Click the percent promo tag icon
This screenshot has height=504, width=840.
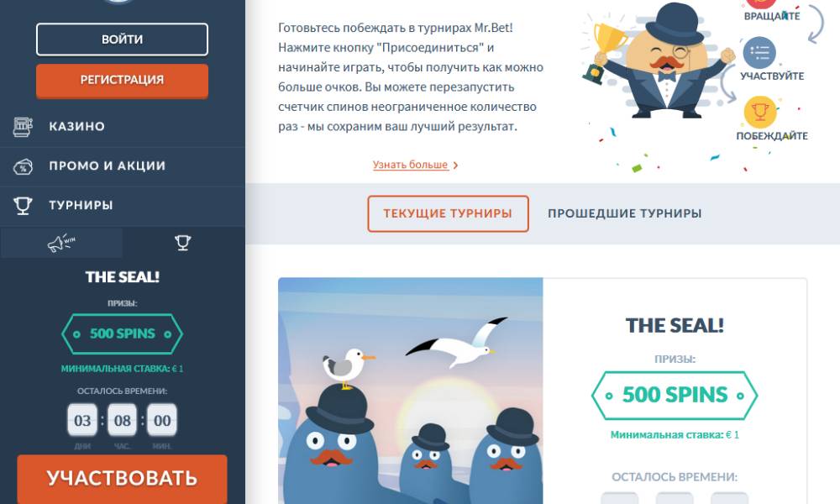23,166
